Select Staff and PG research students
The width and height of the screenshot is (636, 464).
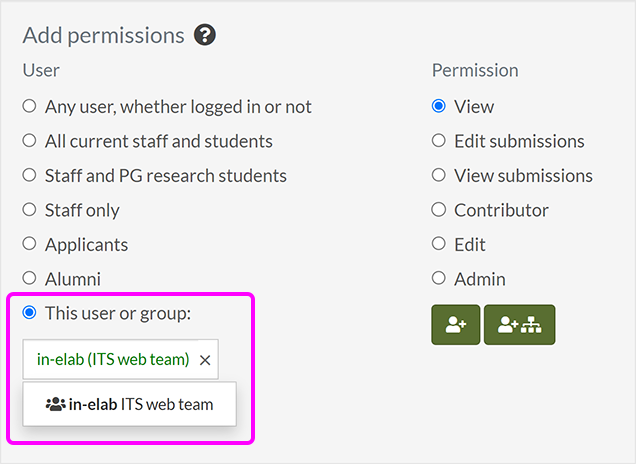click(29, 175)
